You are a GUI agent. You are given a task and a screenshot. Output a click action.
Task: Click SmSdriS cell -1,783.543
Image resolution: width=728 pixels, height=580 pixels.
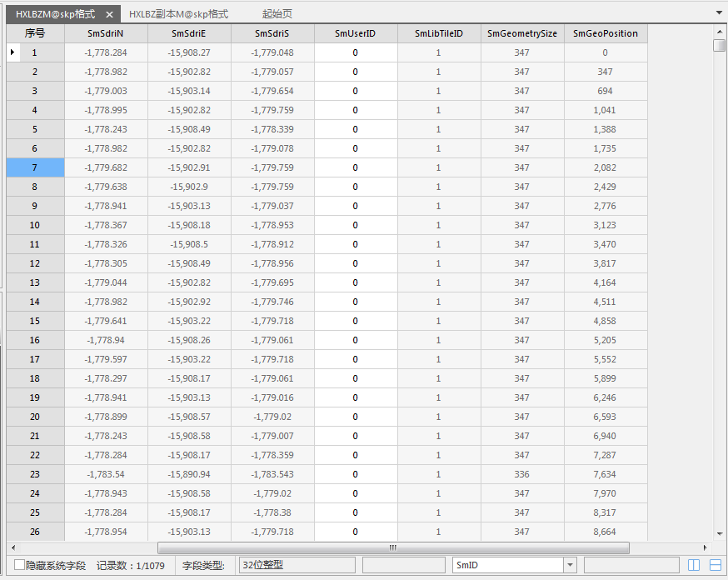(272, 474)
